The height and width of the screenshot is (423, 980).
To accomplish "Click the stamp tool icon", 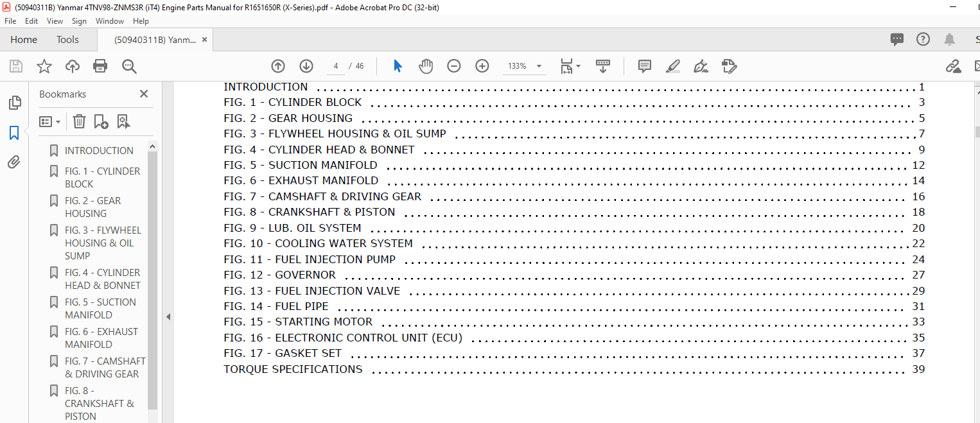I will [729, 66].
